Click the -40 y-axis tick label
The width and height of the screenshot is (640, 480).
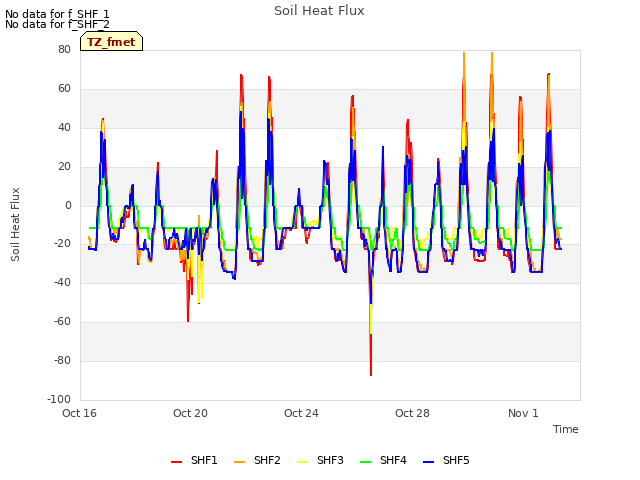click(x=62, y=282)
